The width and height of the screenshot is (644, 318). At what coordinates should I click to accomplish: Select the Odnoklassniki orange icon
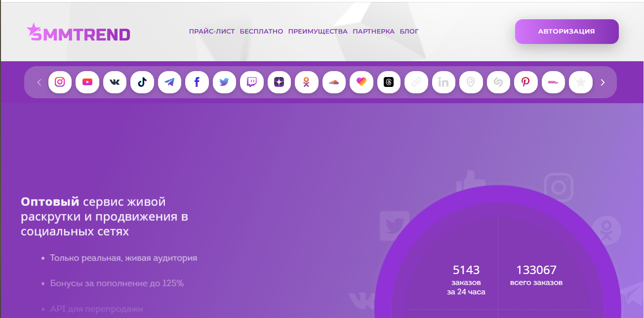(307, 82)
